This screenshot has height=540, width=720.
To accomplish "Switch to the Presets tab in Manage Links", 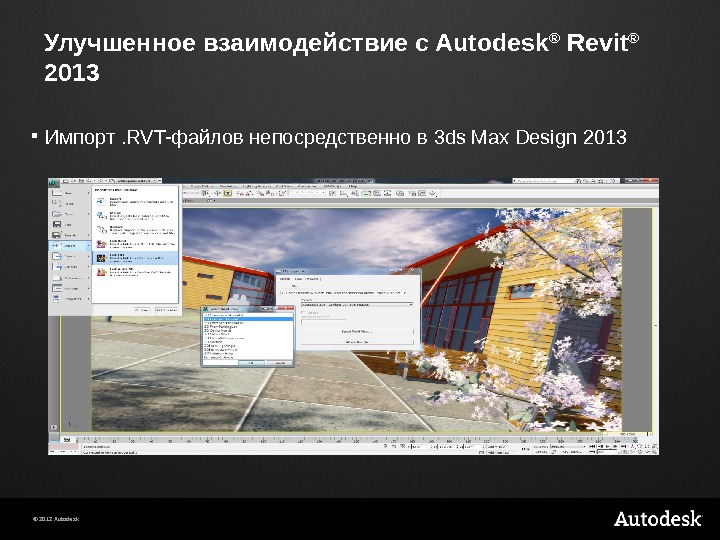I will [x=313, y=279].
